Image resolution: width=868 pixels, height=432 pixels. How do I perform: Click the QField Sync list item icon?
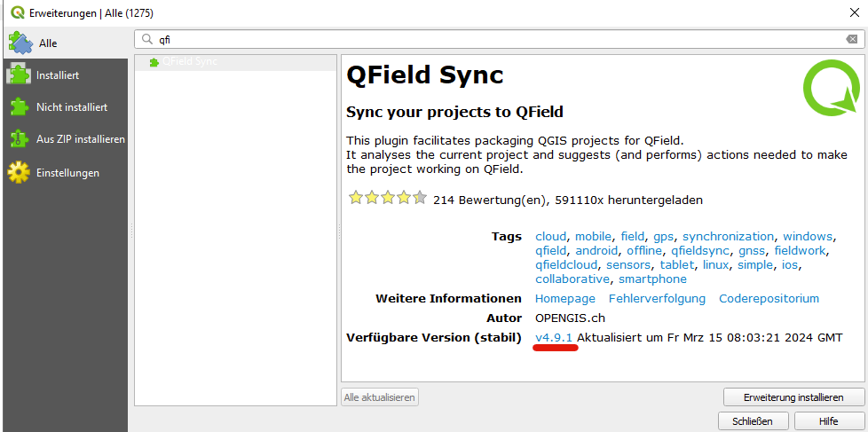[x=154, y=62]
